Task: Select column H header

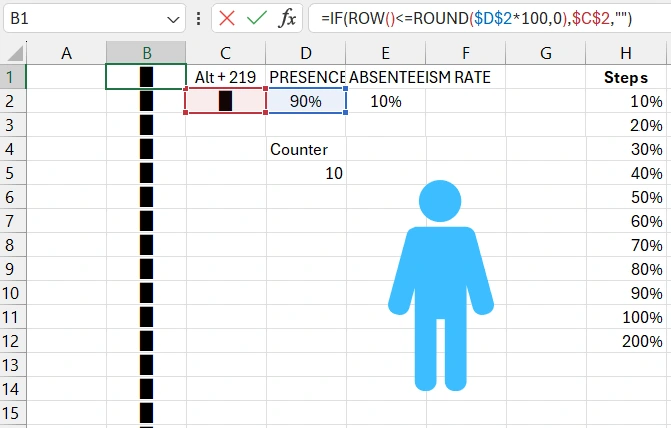Action: coord(625,53)
